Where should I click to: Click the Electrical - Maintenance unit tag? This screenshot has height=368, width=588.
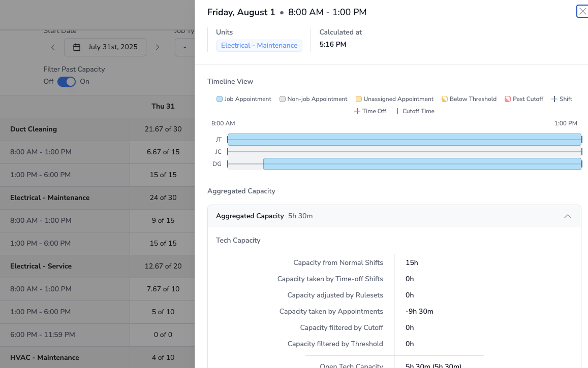259,46
